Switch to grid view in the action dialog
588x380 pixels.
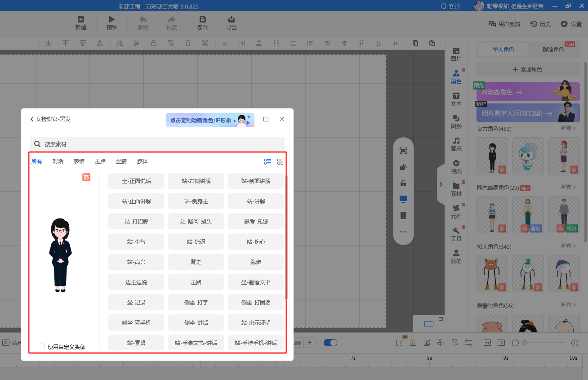click(x=280, y=162)
